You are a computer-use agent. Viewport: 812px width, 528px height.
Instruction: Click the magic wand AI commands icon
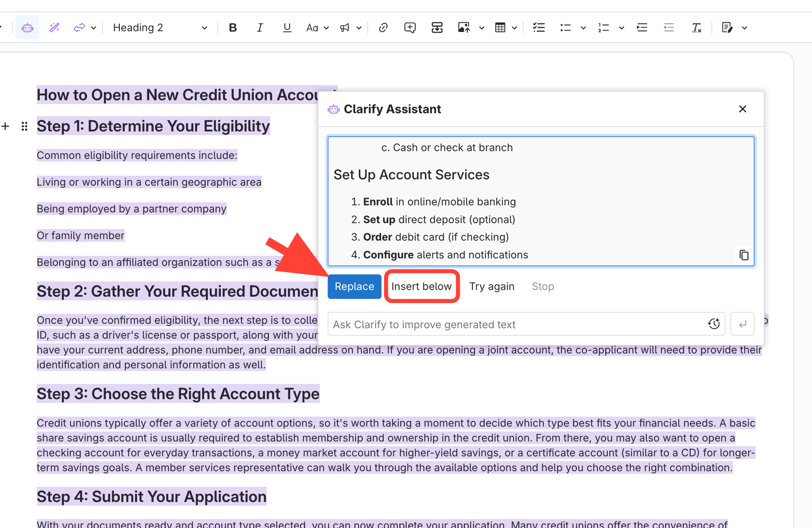(55, 27)
